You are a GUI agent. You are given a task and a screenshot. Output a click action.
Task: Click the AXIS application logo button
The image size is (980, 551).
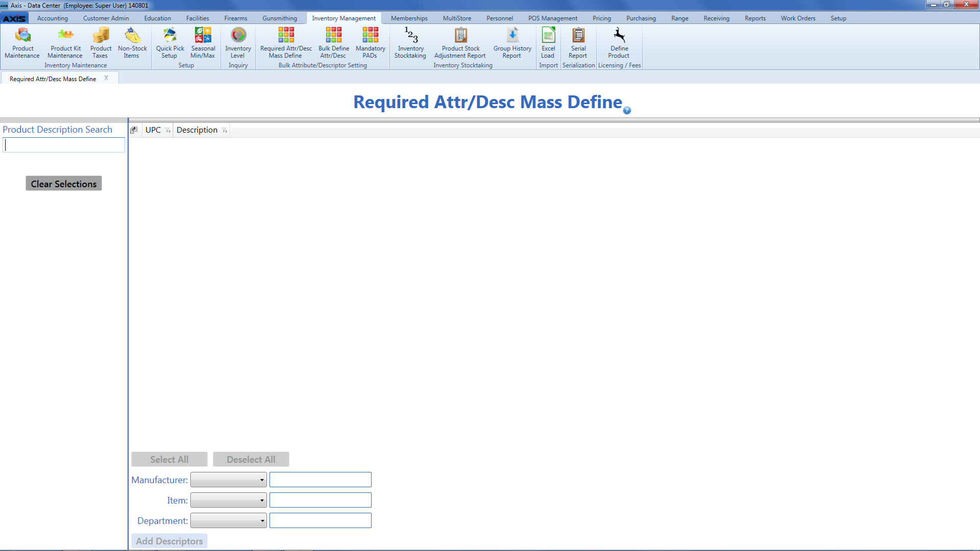(14, 18)
